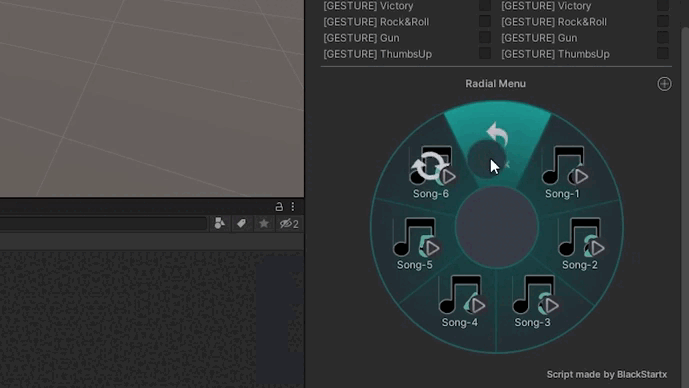
Task: Click right '[GESTURE] Gun' label
Action: click(x=539, y=38)
